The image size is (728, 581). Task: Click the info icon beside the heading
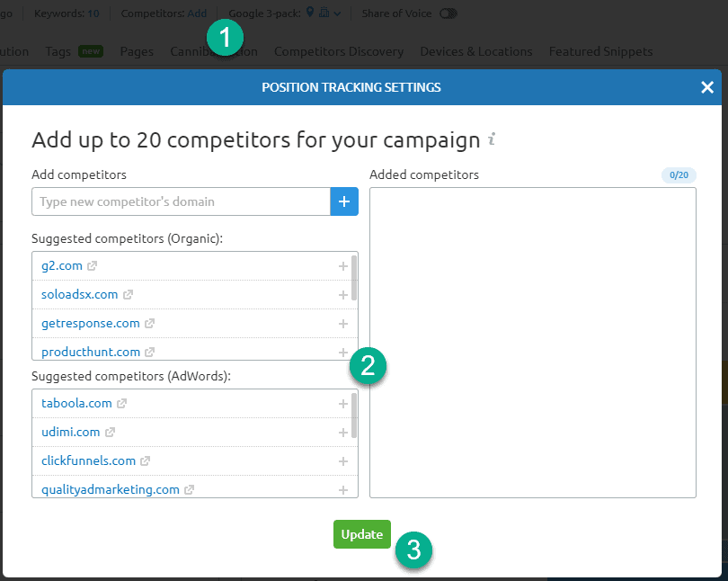(x=492, y=139)
